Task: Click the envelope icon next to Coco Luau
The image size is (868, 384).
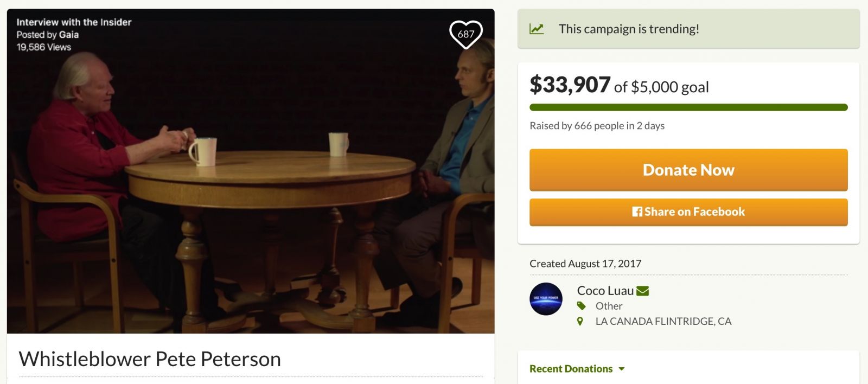Action: pyautogui.click(x=642, y=291)
